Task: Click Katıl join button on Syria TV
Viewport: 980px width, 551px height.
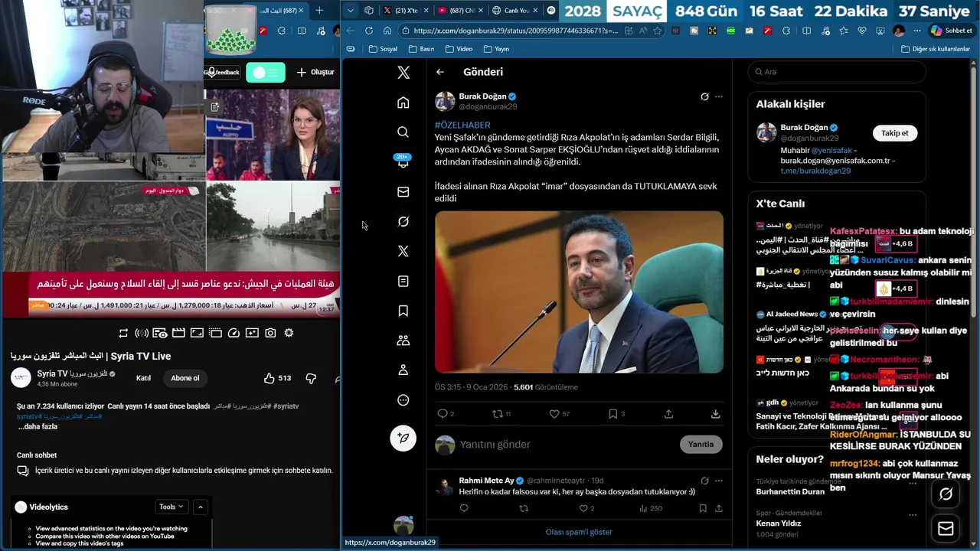Action: point(143,378)
